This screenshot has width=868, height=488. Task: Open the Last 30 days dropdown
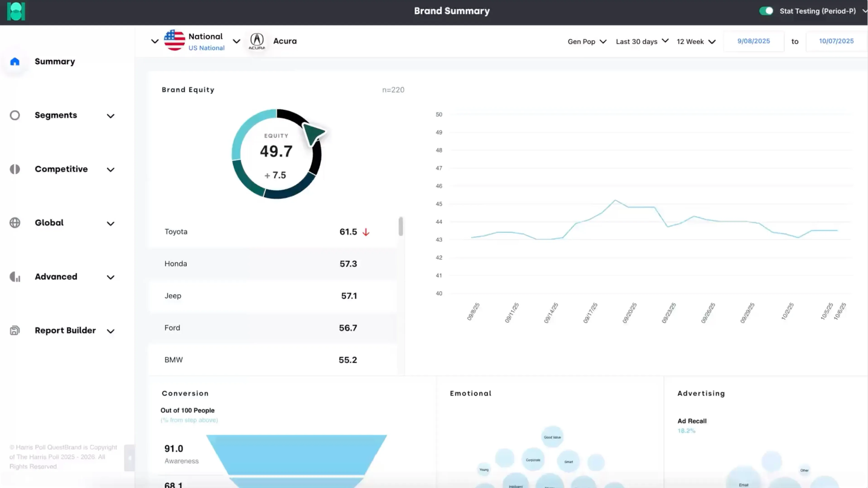[x=641, y=41]
